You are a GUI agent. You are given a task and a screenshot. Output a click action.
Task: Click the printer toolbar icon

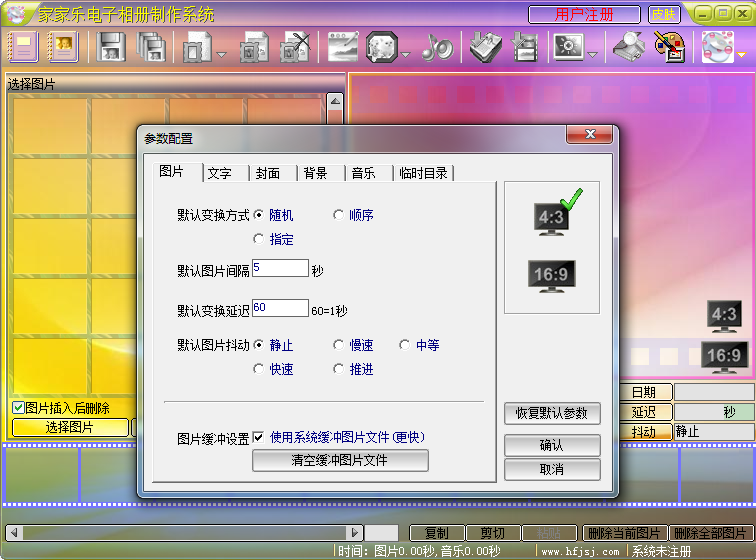click(x=628, y=46)
